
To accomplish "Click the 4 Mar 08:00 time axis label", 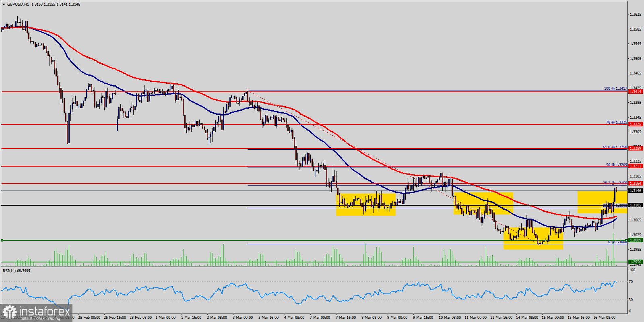I will [x=294, y=318].
